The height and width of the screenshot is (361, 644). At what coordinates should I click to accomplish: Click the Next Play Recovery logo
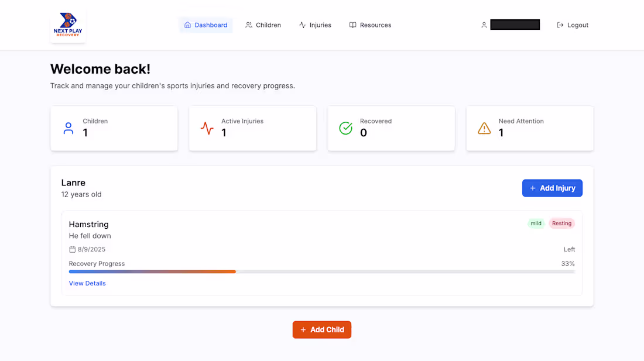click(68, 25)
